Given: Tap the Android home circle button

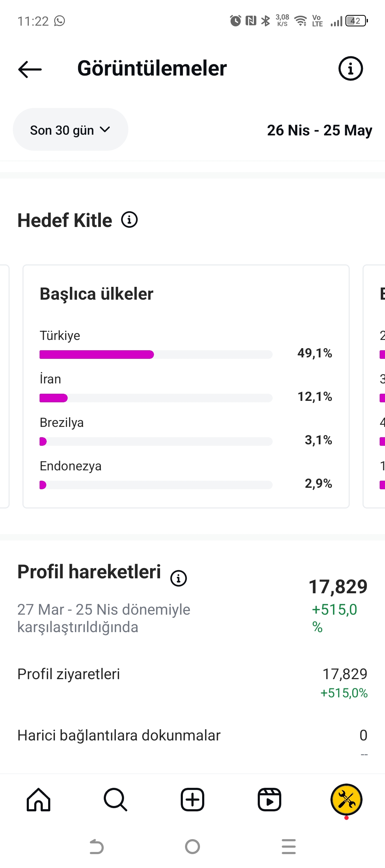Looking at the screenshot, I should 192,847.
